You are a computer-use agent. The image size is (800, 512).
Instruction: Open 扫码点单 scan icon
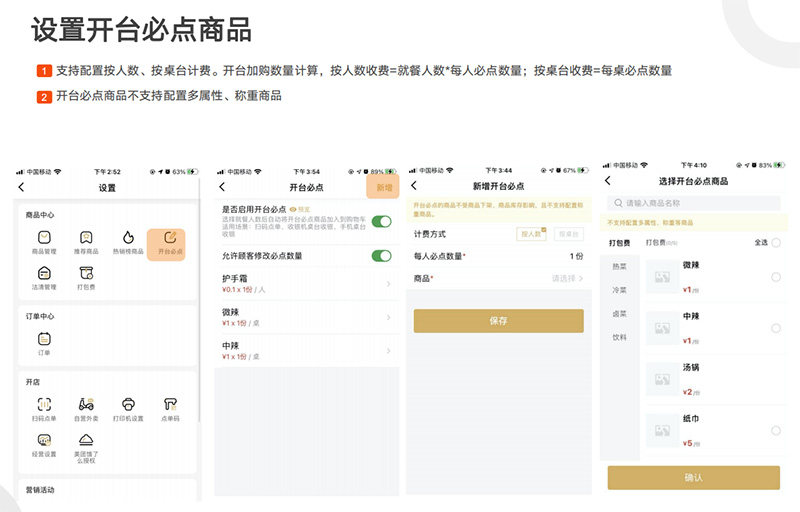click(44, 404)
